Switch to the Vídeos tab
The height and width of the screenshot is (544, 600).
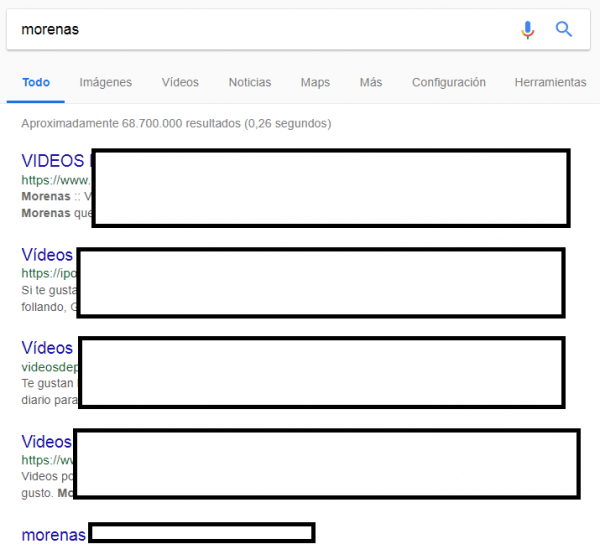tap(180, 82)
